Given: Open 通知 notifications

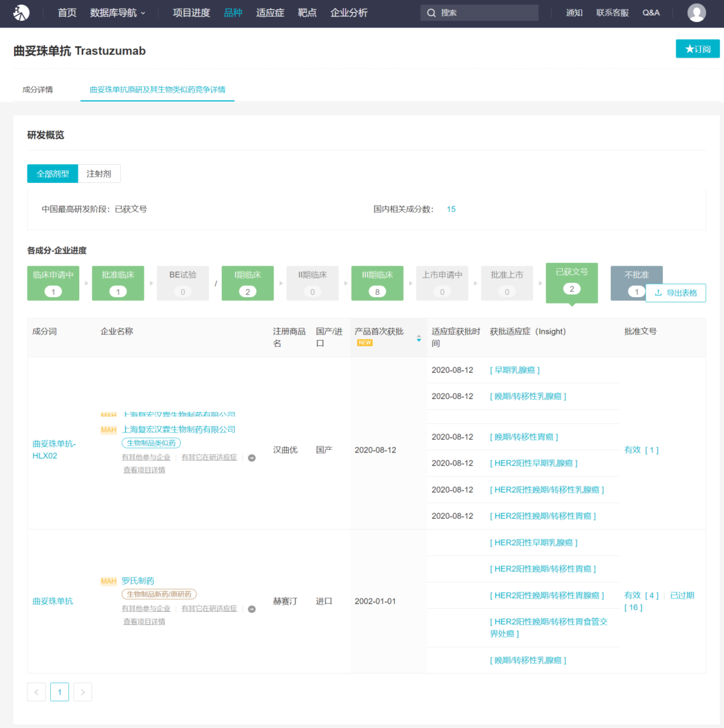Looking at the screenshot, I should click(574, 13).
